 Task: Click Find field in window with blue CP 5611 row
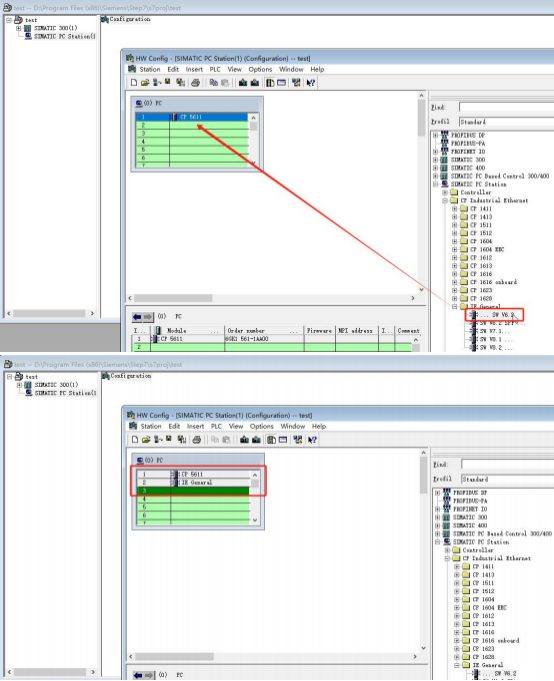(x=506, y=107)
